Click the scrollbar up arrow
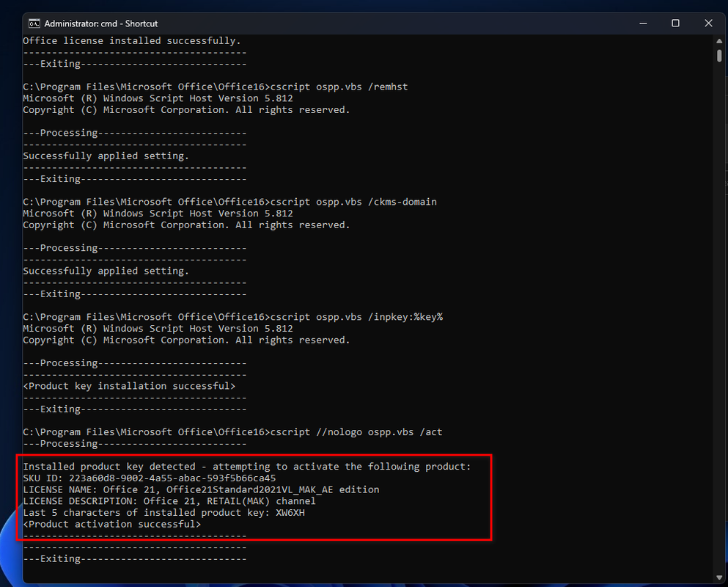728x587 pixels. pos(719,41)
